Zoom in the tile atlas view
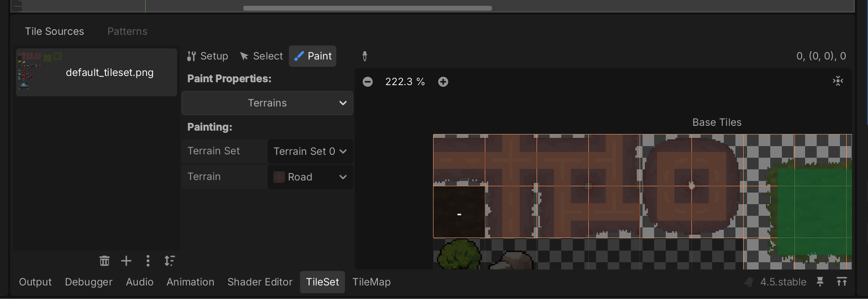Screen dimensions: 868x299 tap(443, 82)
